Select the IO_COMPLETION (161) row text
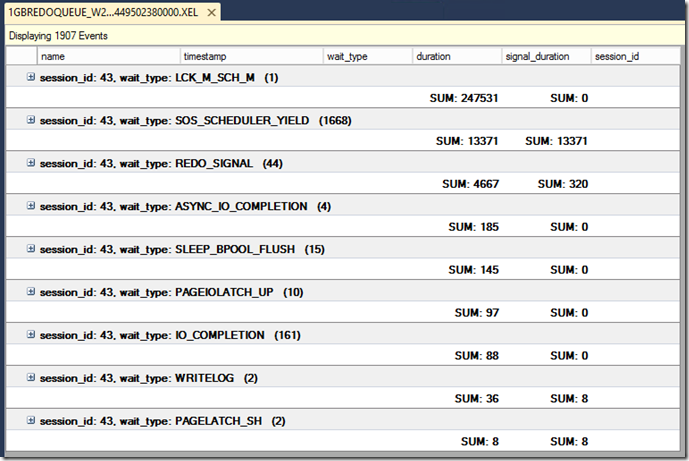The width and height of the screenshot is (689, 461). pyautogui.click(x=170, y=335)
